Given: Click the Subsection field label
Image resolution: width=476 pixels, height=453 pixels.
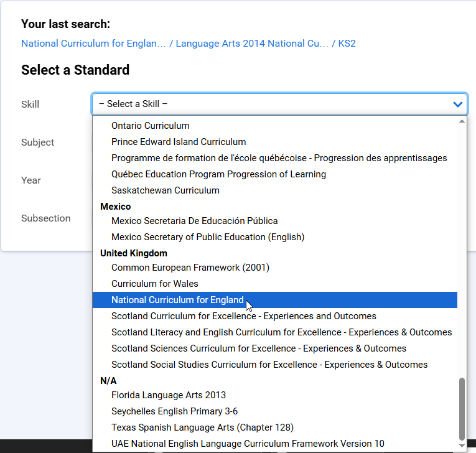Looking at the screenshot, I should 46,218.
